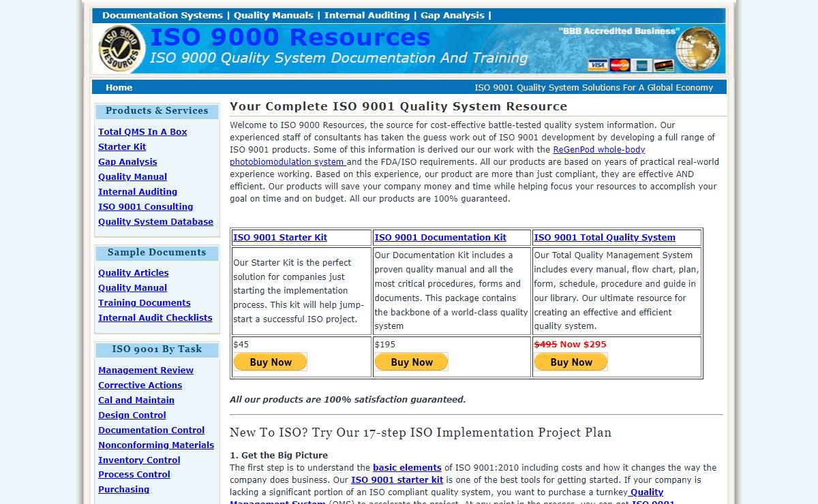Image resolution: width=818 pixels, height=504 pixels.
Task: Open the Internal Audit Checklists sample link
Action: 155,317
